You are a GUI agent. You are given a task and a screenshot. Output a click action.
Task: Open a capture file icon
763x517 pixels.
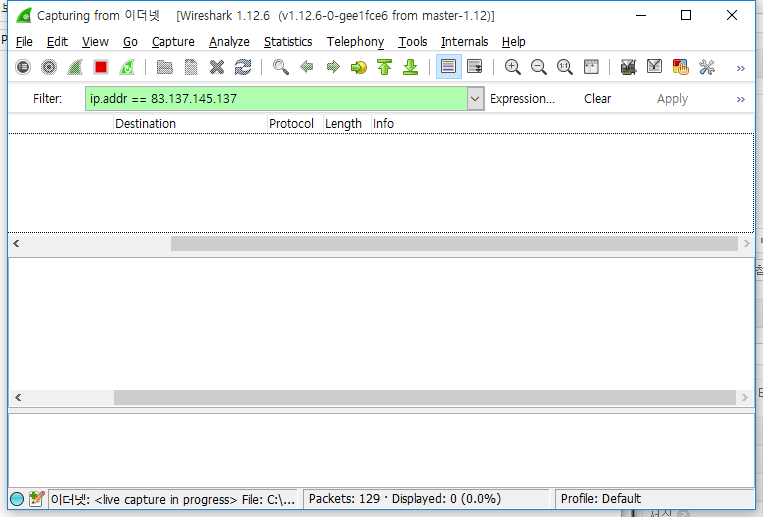[164, 67]
